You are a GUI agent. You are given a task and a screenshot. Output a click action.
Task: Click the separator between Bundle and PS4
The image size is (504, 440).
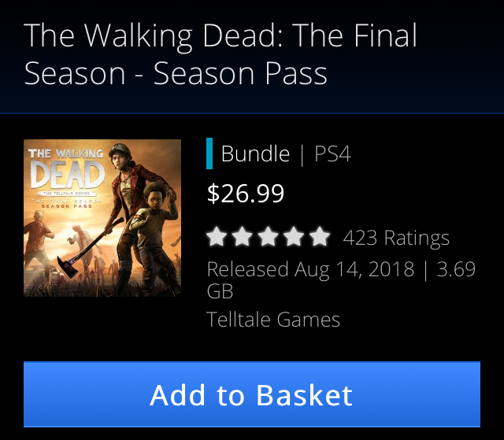(x=302, y=153)
